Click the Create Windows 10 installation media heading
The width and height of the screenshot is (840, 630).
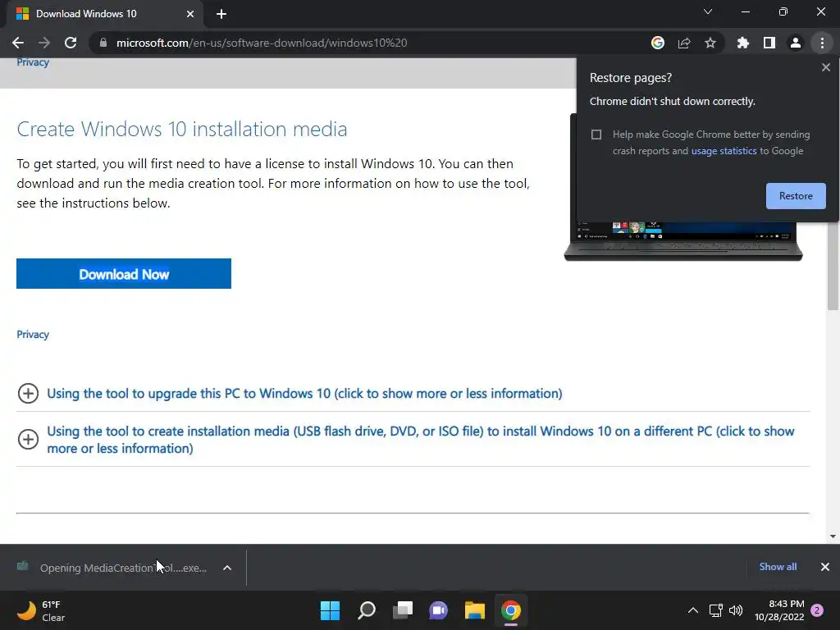[181, 129]
